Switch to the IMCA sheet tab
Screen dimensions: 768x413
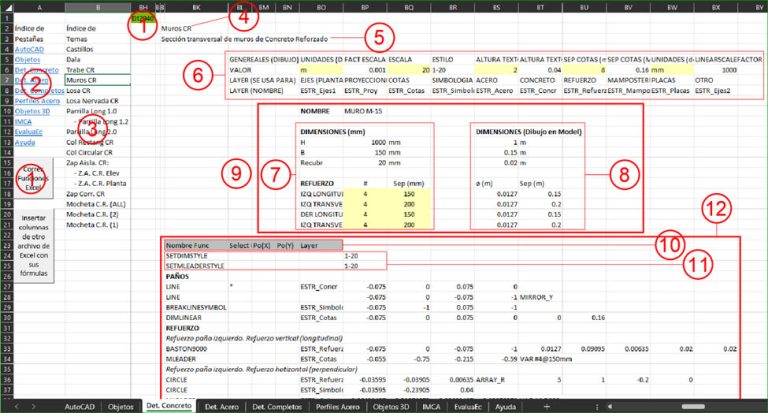pos(431,407)
